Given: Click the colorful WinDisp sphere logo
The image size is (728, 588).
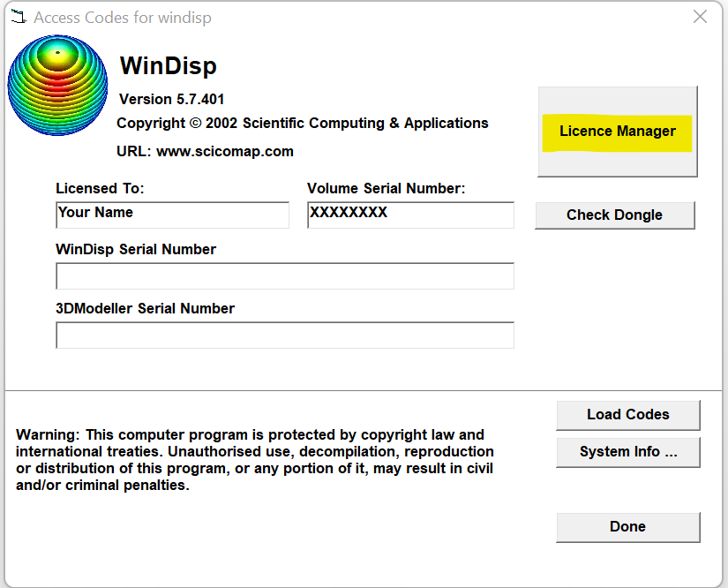Looking at the screenshot, I should pos(57,84).
